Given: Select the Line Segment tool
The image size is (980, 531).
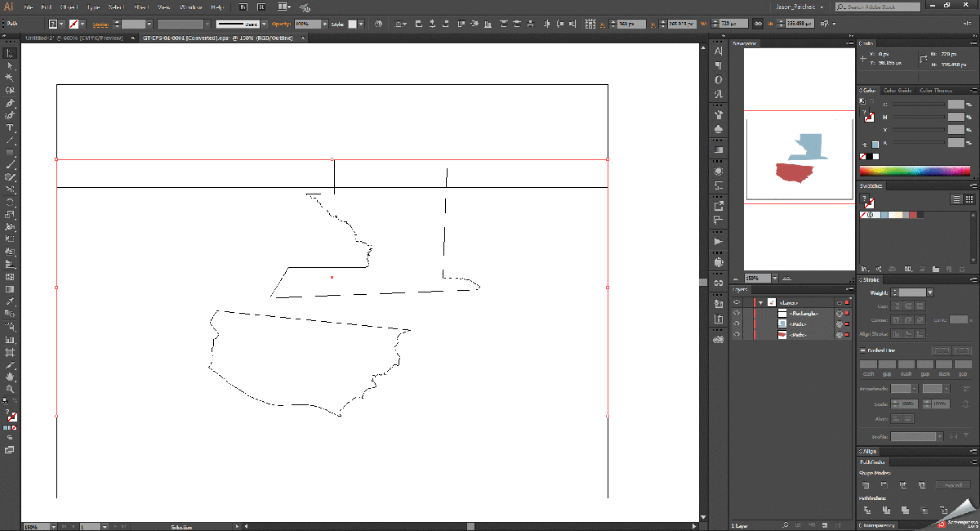Looking at the screenshot, I should tap(10, 141).
